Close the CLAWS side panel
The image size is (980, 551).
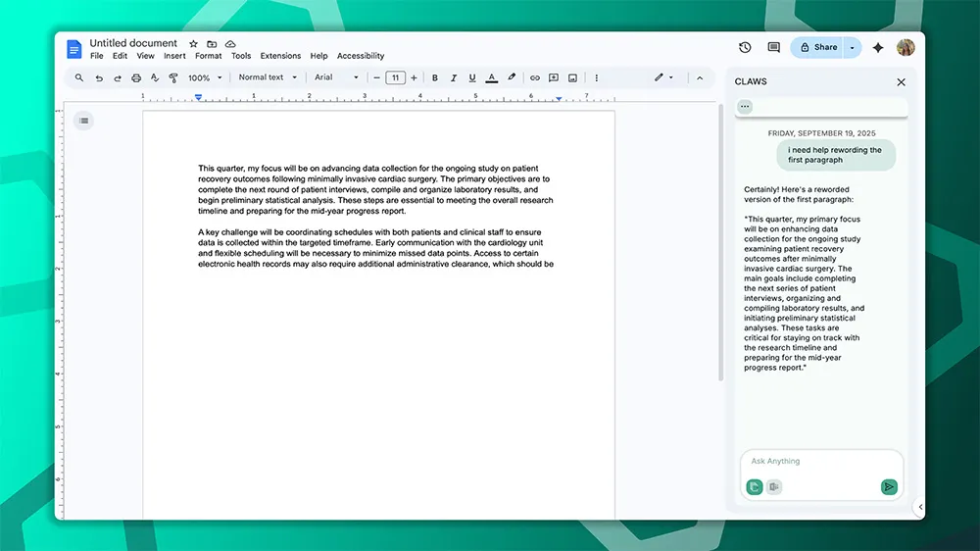pos(901,82)
